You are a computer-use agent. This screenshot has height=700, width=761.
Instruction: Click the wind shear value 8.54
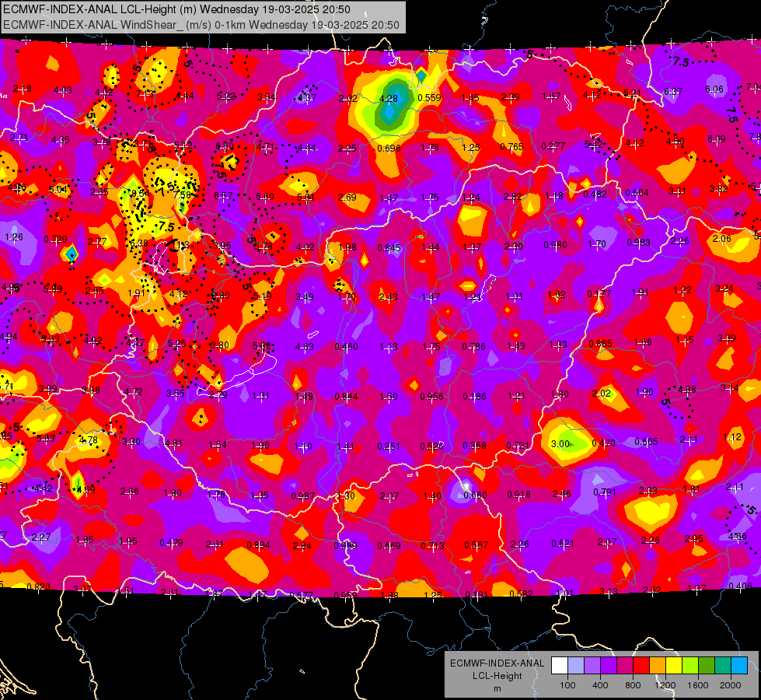[140, 194]
